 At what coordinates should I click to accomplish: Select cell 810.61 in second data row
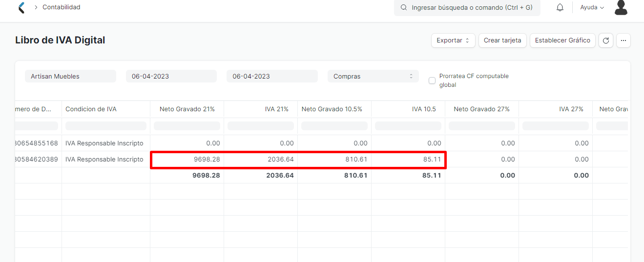click(x=334, y=159)
